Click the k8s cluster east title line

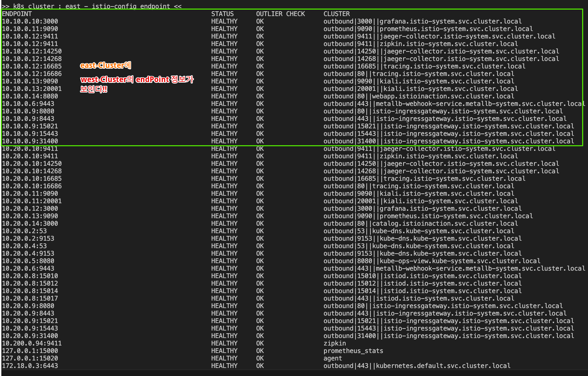click(92, 6)
